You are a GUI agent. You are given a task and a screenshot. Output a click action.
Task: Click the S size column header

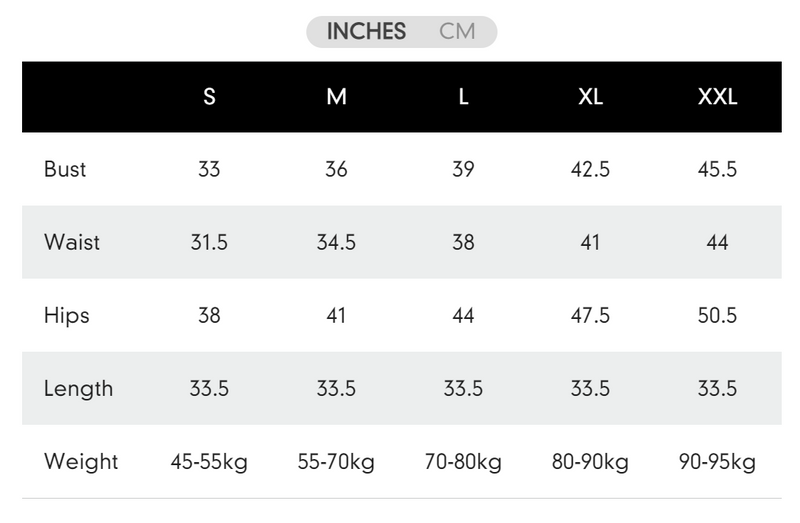[209, 97]
